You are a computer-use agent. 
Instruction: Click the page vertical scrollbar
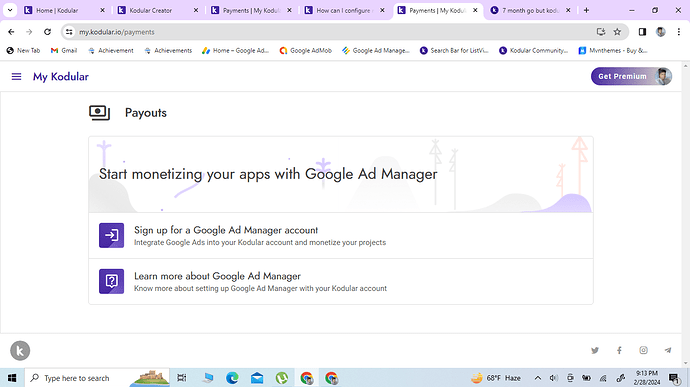[685, 214]
